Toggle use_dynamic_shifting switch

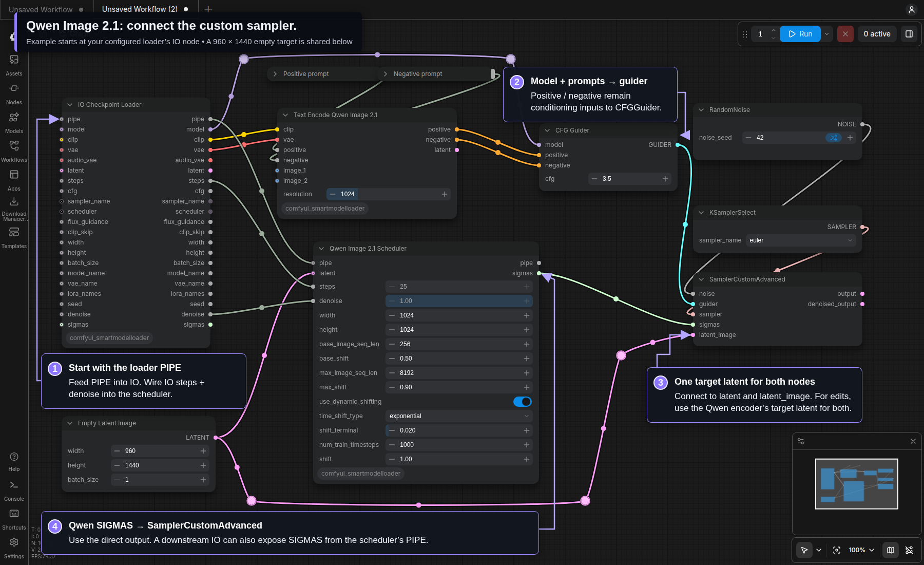coord(523,402)
